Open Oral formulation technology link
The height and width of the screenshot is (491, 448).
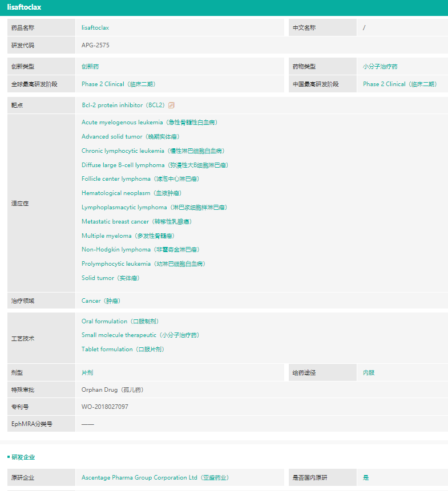tap(120, 321)
